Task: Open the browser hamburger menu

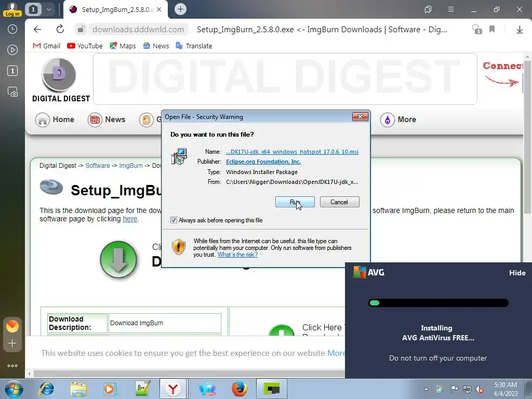Action: click(x=450, y=9)
